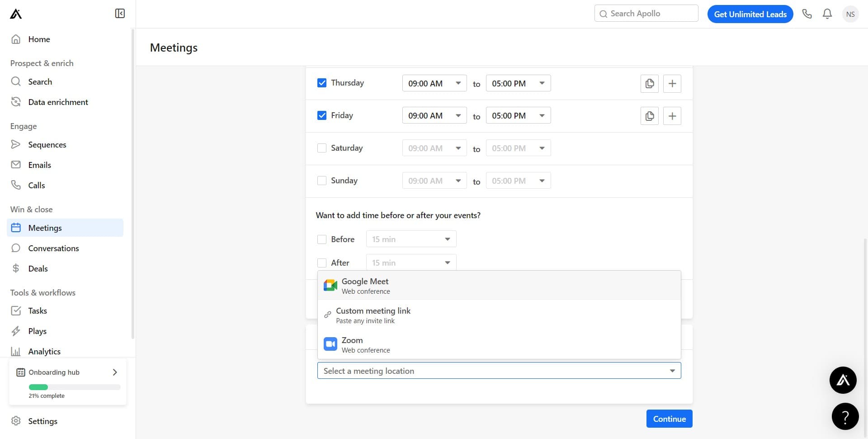Viewport: 868px width, 439px height.
Task: Add a time slot for Friday
Action: [x=672, y=116]
